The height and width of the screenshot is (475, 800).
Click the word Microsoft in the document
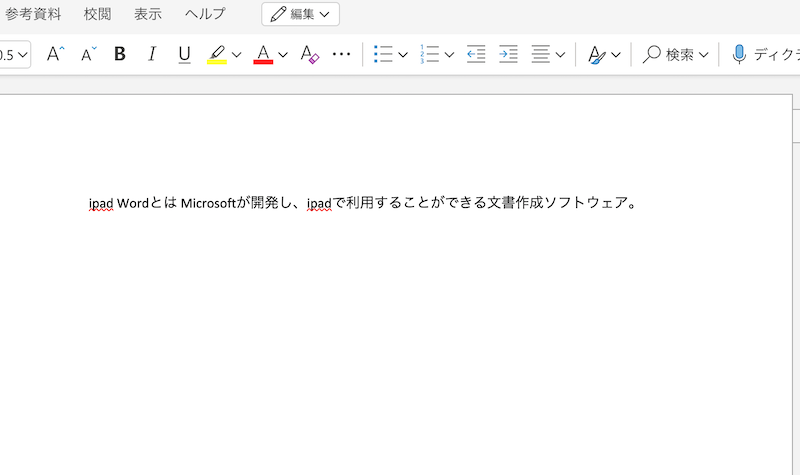click(x=209, y=203)
